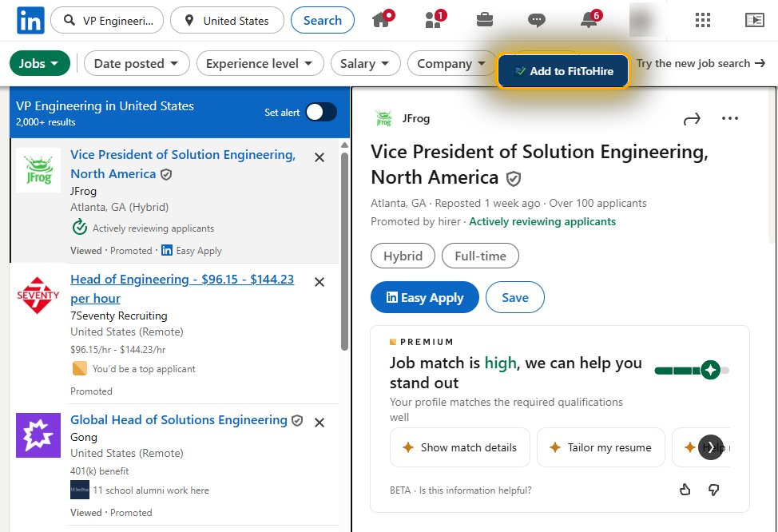This screenshot has height=532, width=778.
Task: Click JFrog company name in details header
Action: [x=416, y=118]
